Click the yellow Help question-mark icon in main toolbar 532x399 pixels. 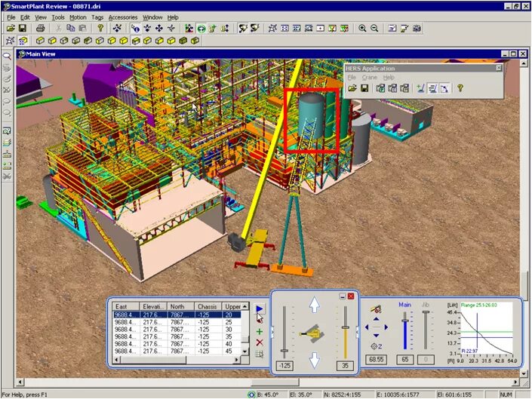pos(100,29)
